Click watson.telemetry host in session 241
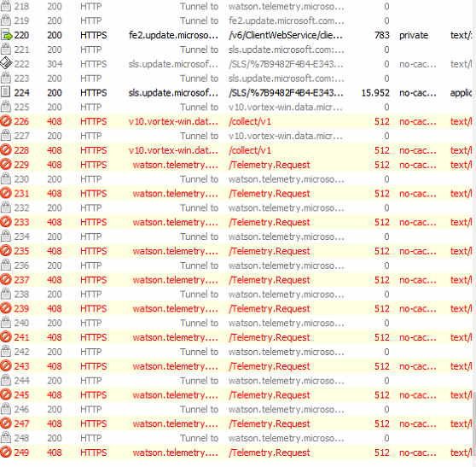The height and width of the screenshot is (467, 476). (176, 337)
